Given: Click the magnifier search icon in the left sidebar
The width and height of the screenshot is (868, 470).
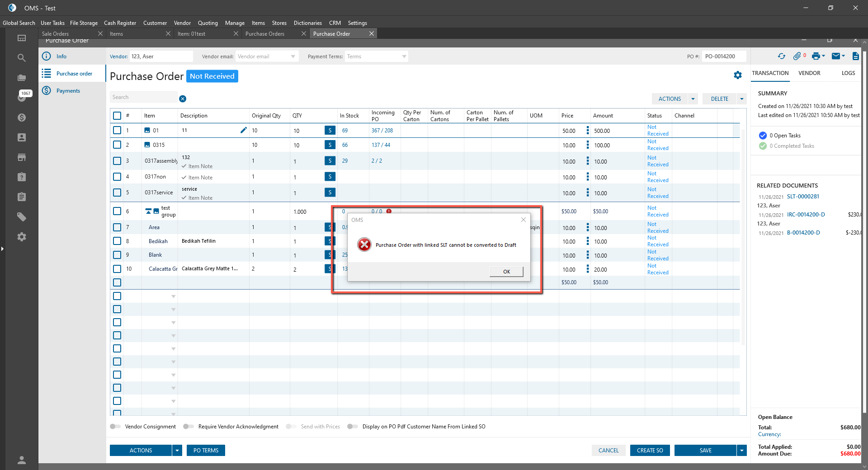Looking at the screenshot, I should [21, 58].
